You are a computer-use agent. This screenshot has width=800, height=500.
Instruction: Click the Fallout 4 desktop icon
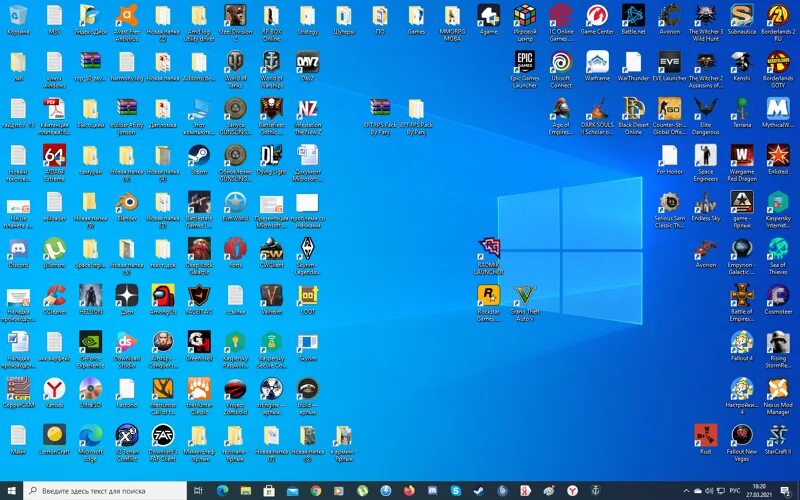[742, 342]
